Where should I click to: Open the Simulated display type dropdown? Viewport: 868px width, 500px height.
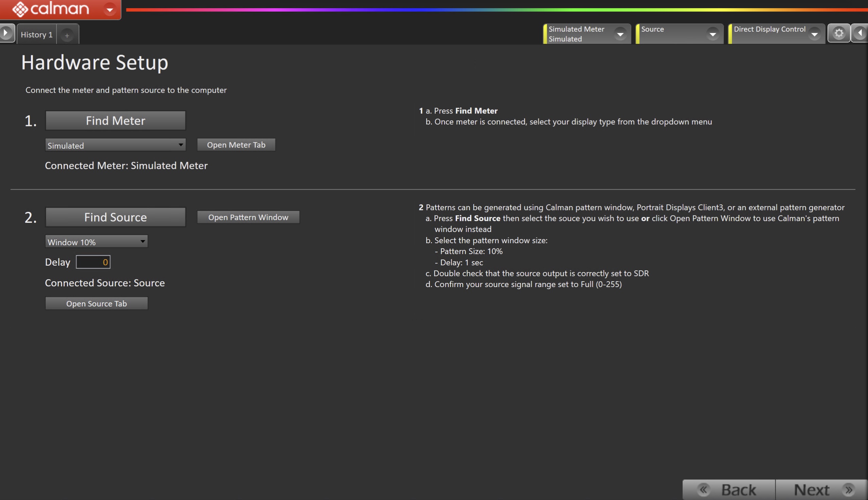pyautogui.click(x=116, y=145)
